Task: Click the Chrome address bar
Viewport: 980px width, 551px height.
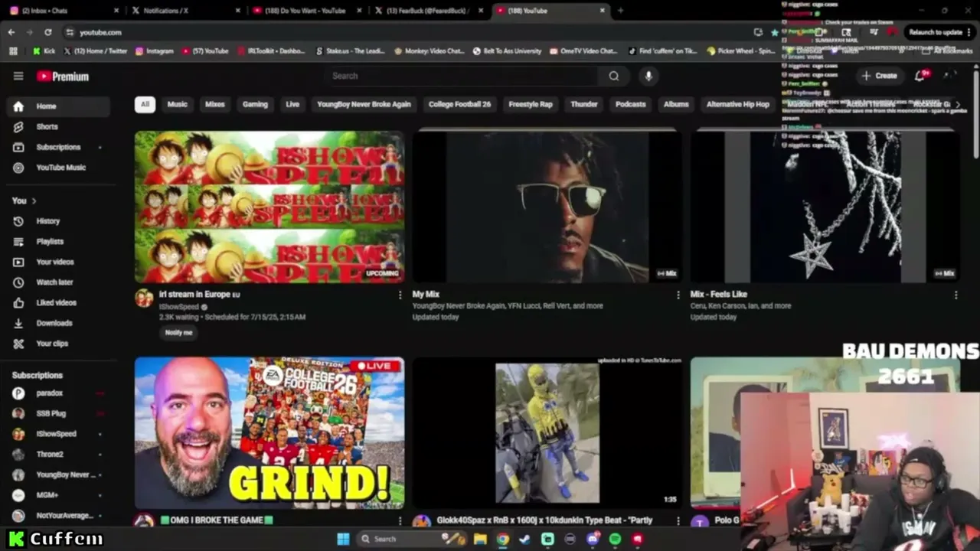Action: pos(406,32)
